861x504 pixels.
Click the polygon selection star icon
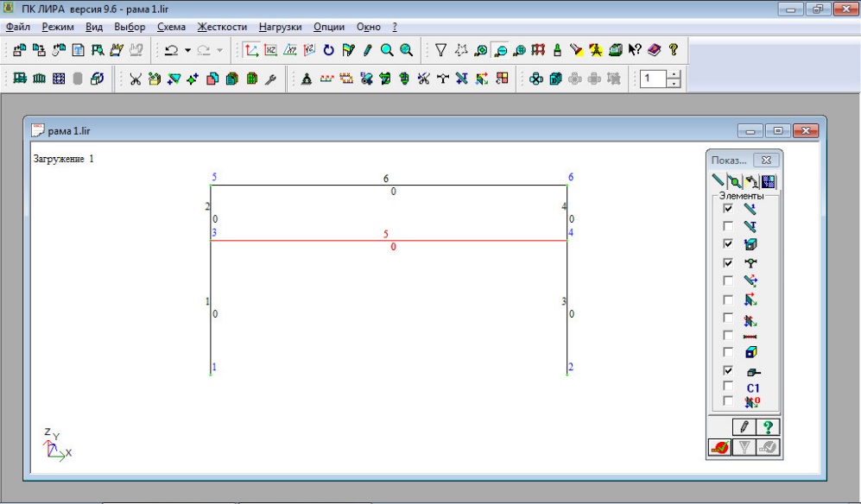tap(460, 50)
